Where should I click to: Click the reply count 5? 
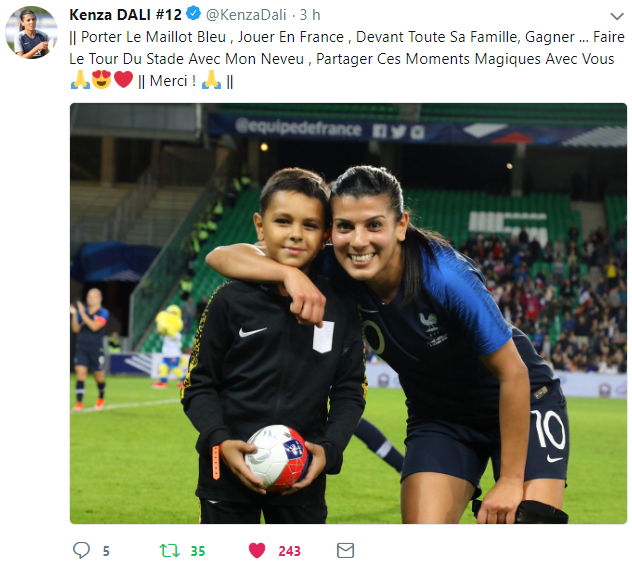(106, 551)
